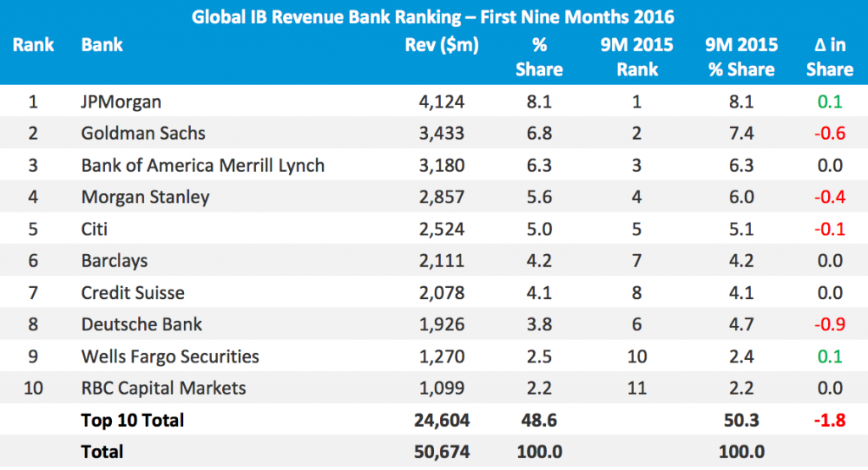The height and width of the screenshot is (470, 868).
Task: Select Wells Fargo revenue 1,270
Action: pos(442,356)
